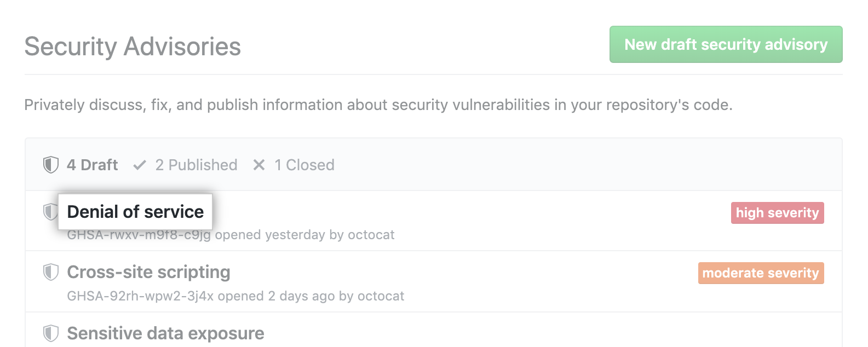Screen dimensions: 868x347
Task: Click the shield icon next to Sensitive data exposure
Action: pyautogui.click(x=50, y=333)
